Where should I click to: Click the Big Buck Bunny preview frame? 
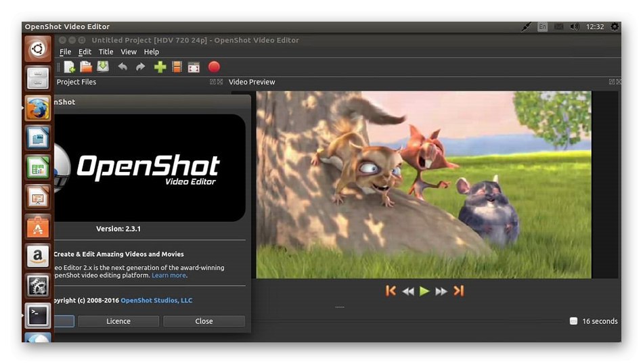point(424,185)
